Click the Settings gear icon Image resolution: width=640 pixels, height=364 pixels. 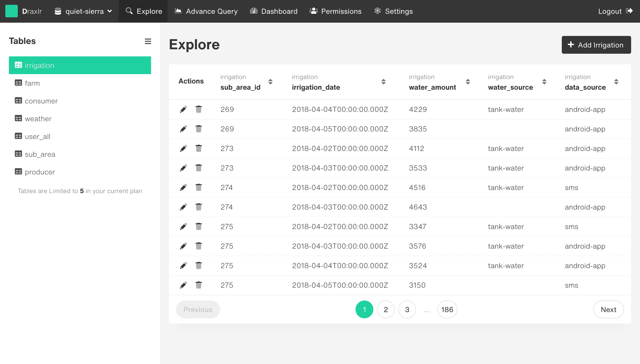pos(377,11)
